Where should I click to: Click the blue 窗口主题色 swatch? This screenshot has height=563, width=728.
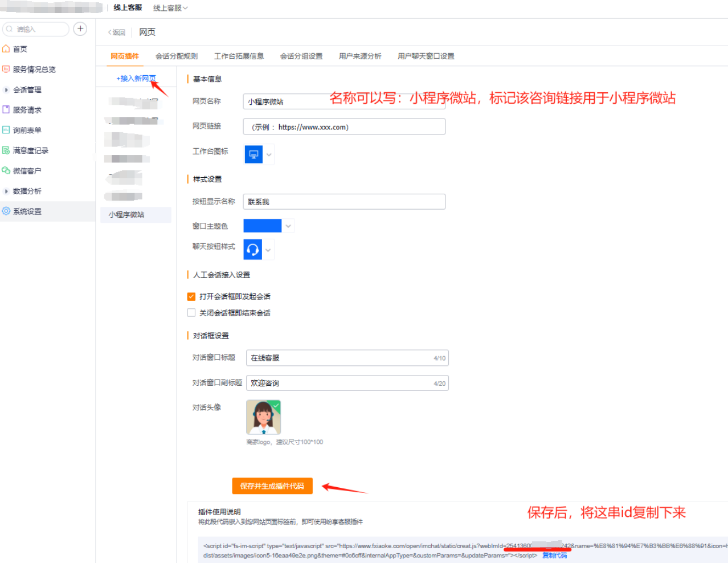263,226
